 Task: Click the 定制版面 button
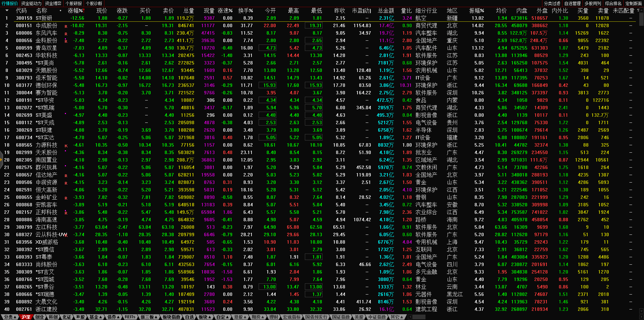point(633,3)
